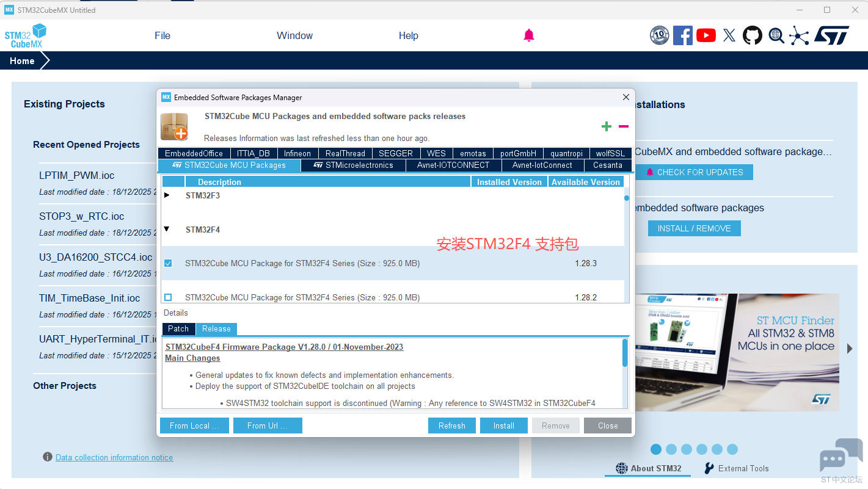Open the GitHub icon link
Viewport: 868px width, 489px height.
753,35
